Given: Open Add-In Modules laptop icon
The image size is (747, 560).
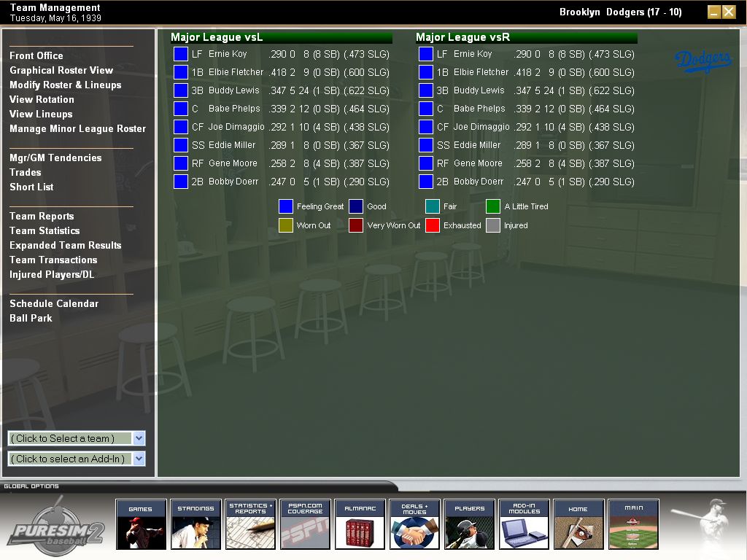Looking at the screenshot, I should (x=524, y=524).
